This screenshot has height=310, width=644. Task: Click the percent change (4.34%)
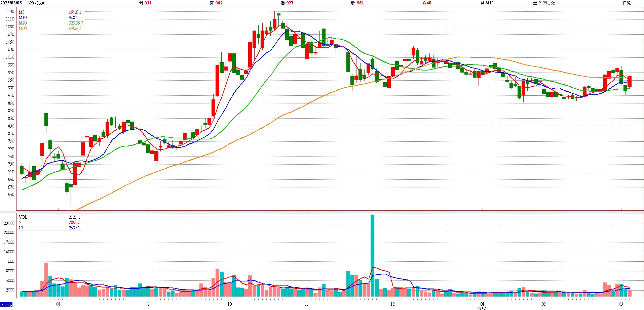pos(487,3)
